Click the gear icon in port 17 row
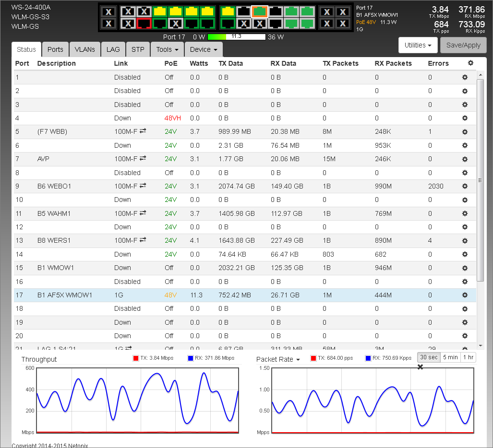The height and width of the screenshot is (448, 493). coord(465,295)
